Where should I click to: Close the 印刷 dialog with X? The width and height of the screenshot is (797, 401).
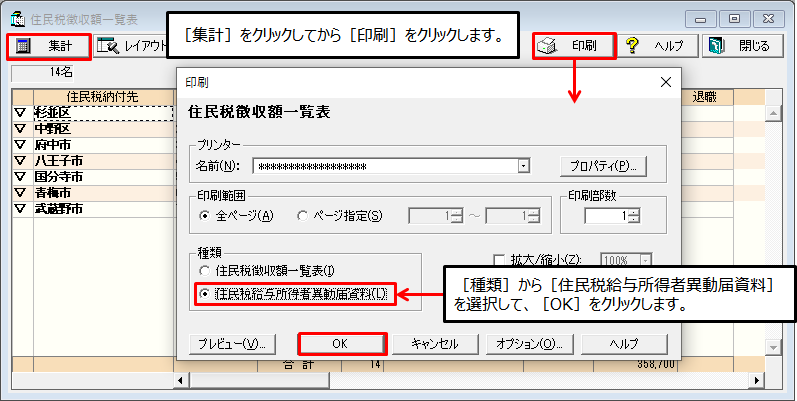[x=665, y=82]
